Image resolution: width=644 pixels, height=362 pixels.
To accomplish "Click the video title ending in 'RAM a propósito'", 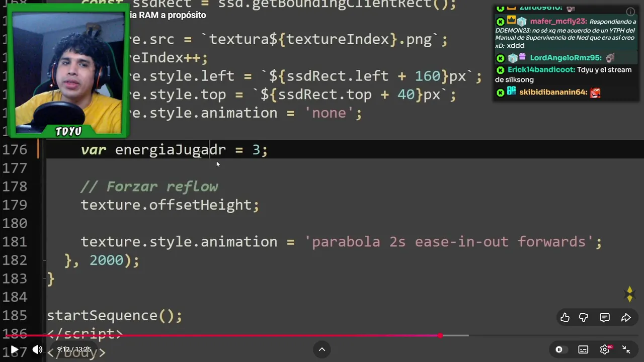I will [168, 15].
